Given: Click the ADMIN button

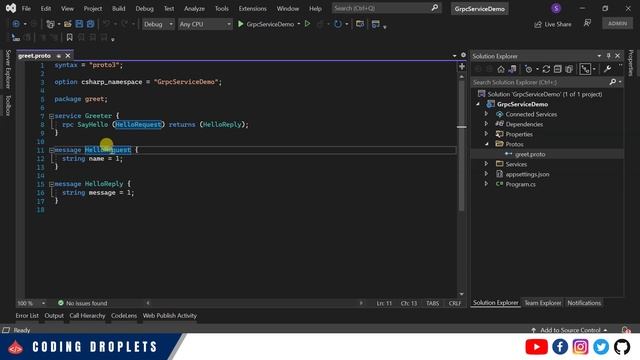Looking at the screenshot, I should pyautogui.click(x=617, y=23).
